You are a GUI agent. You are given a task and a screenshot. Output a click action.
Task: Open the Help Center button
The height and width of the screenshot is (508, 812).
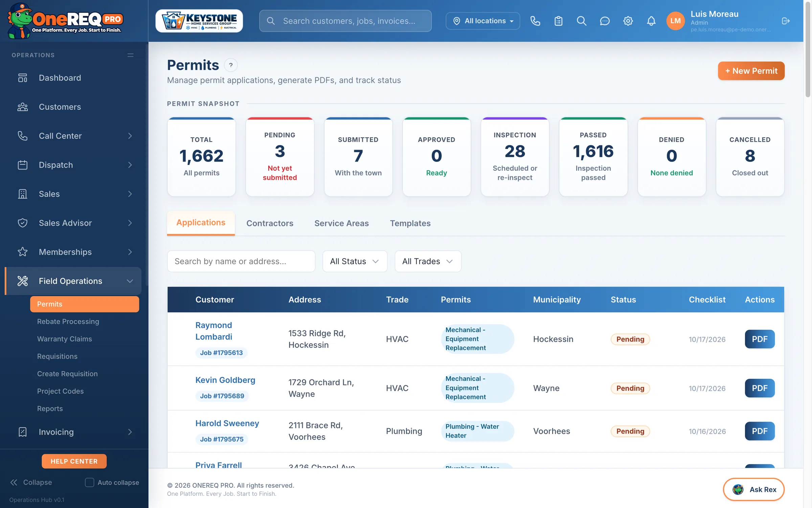pyautogui.click(x=74, y=461)
